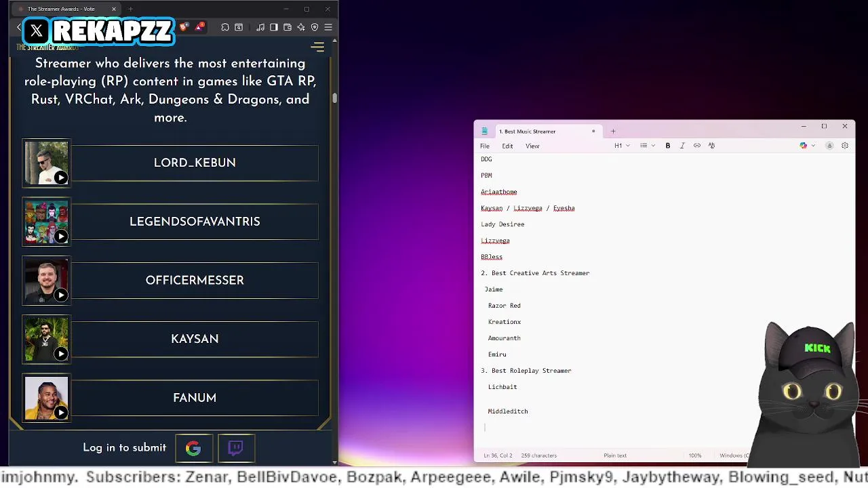Viewport: 868px width, 488px height.
Task: Log in with Google button
Action: tap(193, 448)
